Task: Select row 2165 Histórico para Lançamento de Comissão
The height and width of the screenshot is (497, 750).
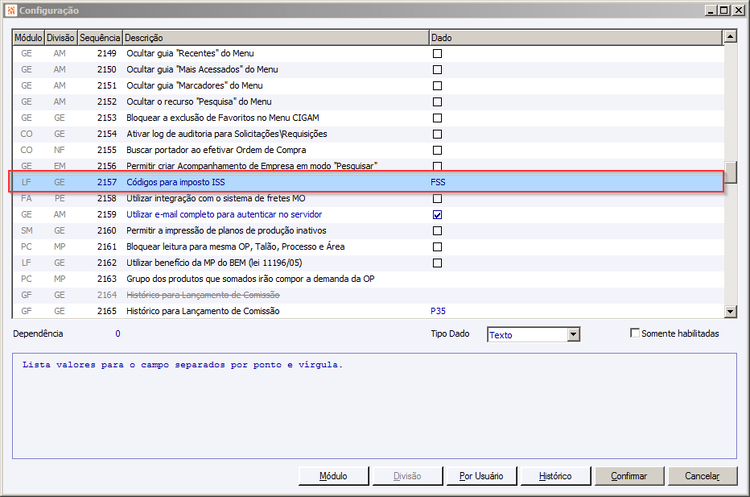Action: (368, 311)
